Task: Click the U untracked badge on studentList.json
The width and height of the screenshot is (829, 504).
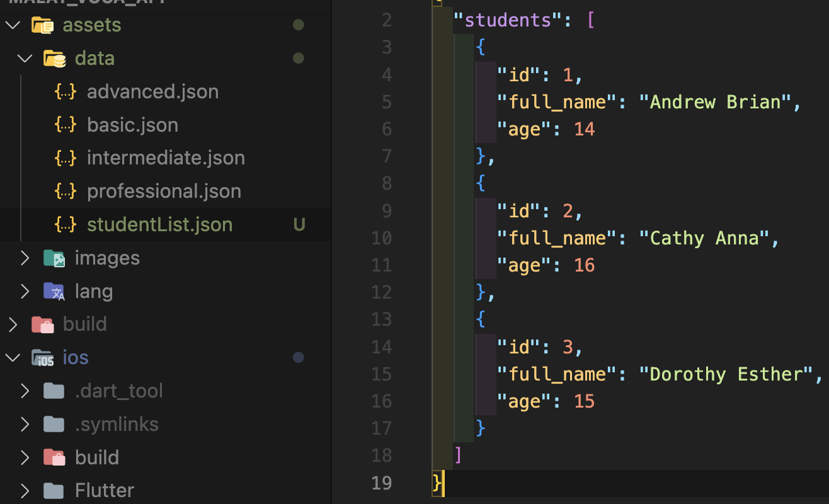Action: 299,225
